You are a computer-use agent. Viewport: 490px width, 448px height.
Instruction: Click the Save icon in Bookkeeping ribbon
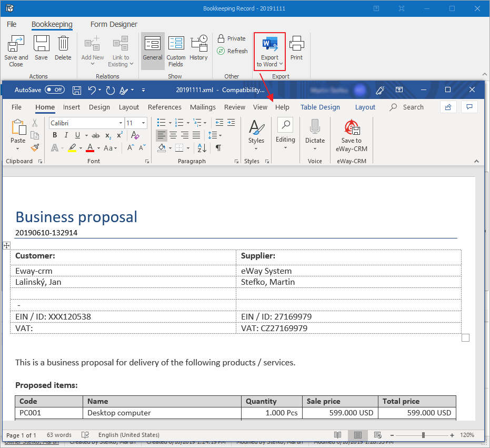tap(41, 47)
